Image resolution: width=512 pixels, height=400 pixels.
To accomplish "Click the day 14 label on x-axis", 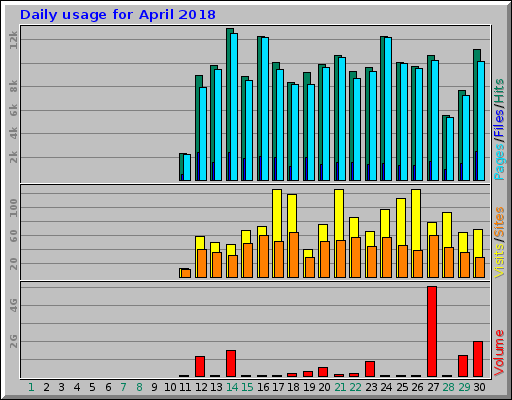I will click(x=232, y=387).
